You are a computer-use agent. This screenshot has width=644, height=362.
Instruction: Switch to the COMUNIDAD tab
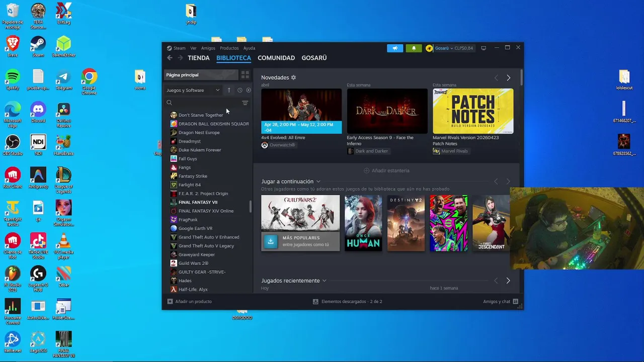tap(276, 58)
